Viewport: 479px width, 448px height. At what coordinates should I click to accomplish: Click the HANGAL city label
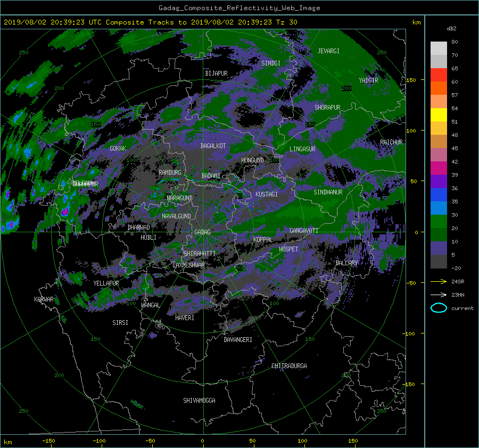[x=150, y=305]
